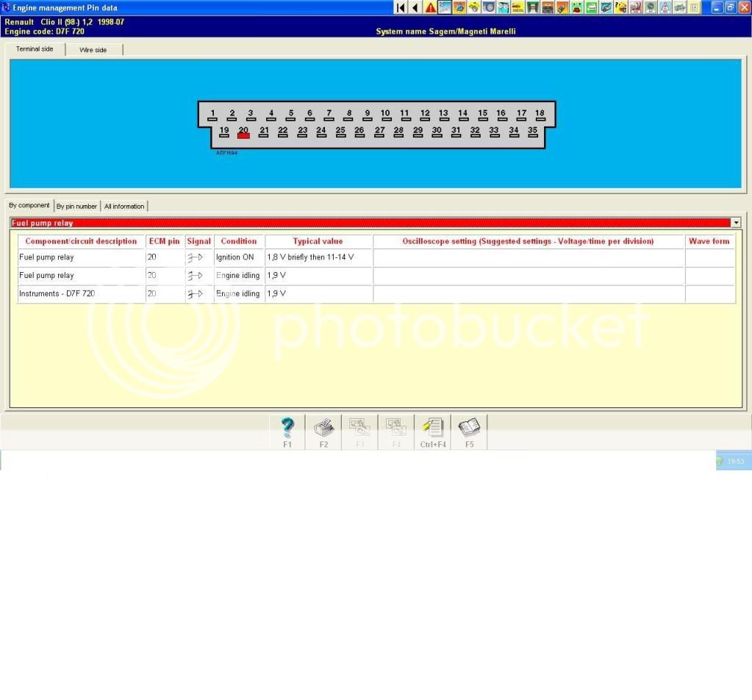Select pin 35 on the connector diagram
This screenshot has height=700, width=752.
(x=532, y=132)
